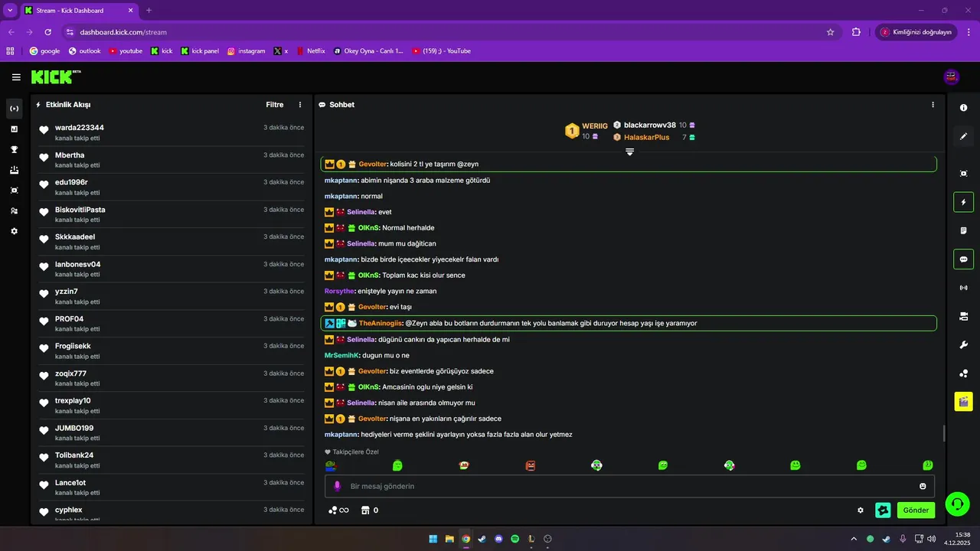Select the Stream broadcast icon in left sidebar
The height and width of the screenshot is (551, 980).
(14, 109)
